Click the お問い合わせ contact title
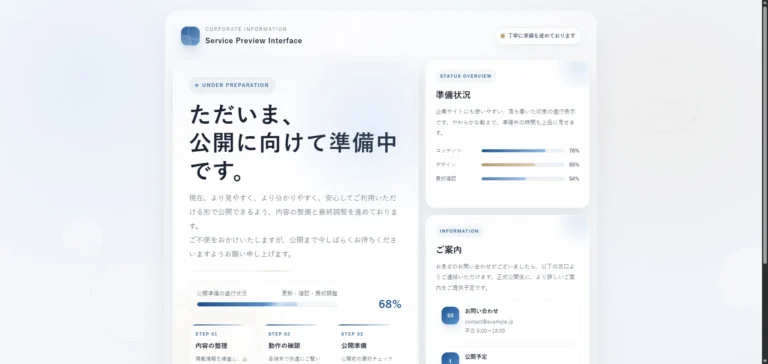This screenshot has width=768, height=364. [481, 311]
